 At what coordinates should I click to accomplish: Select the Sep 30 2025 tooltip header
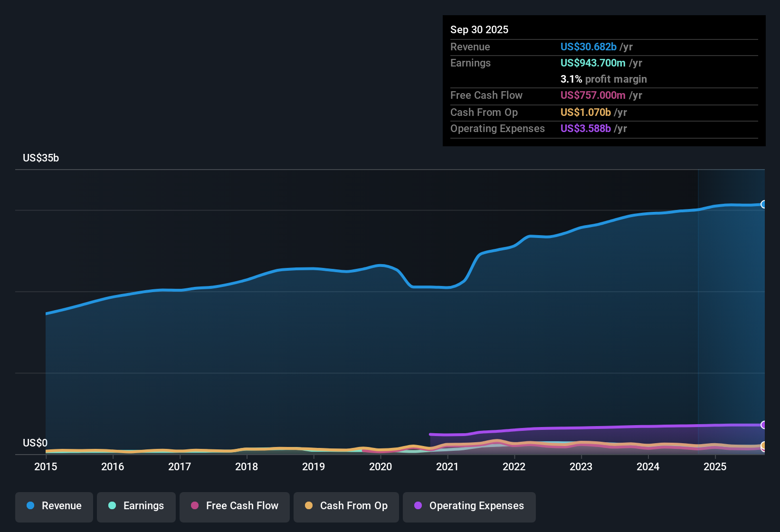[x=479, y=29]
